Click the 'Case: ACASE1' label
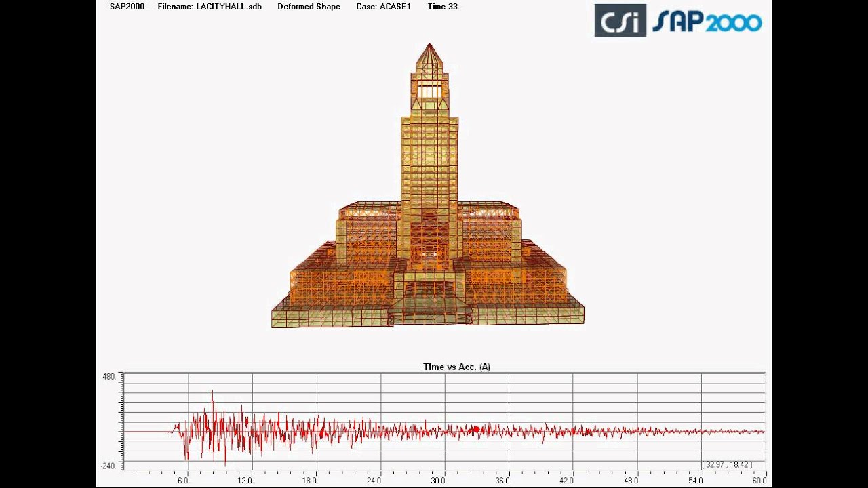 [x=383, y=7]
